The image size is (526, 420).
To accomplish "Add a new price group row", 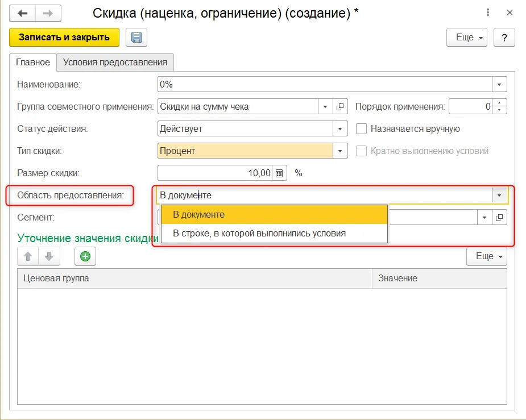I will [85, 256].
